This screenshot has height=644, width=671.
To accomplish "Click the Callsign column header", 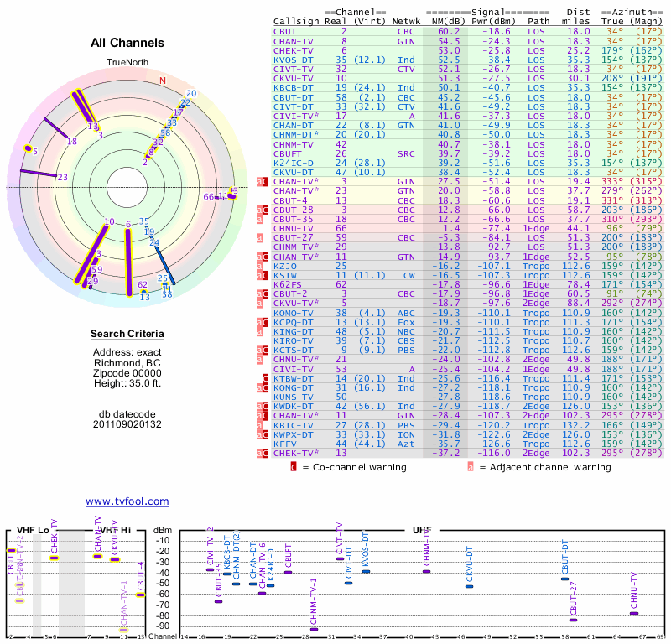I will click(x=297, y=21).
